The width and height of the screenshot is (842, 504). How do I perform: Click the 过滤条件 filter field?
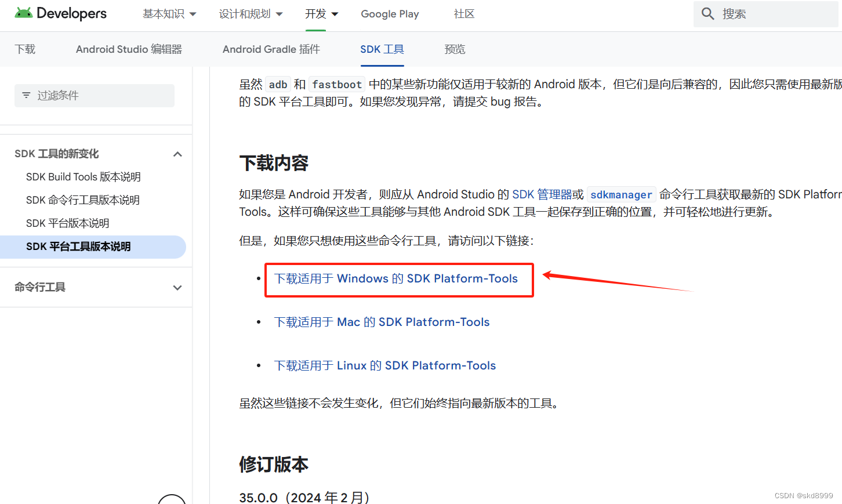click(x=95, y=96)
